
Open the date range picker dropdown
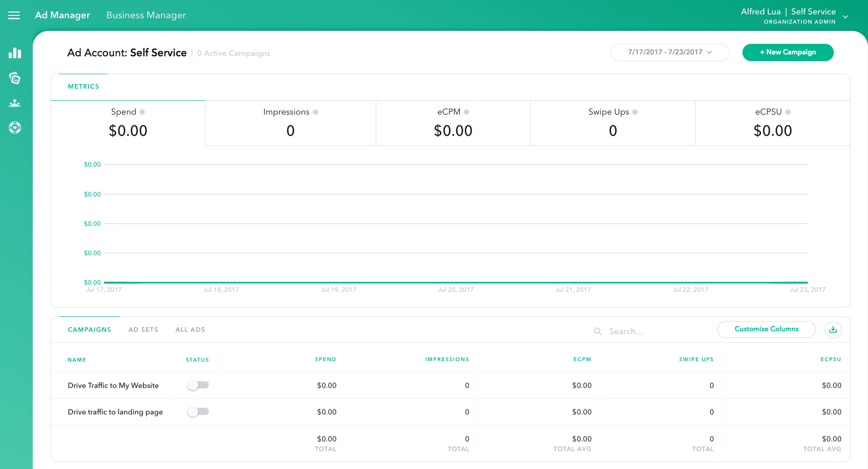[x=670, y=52]
